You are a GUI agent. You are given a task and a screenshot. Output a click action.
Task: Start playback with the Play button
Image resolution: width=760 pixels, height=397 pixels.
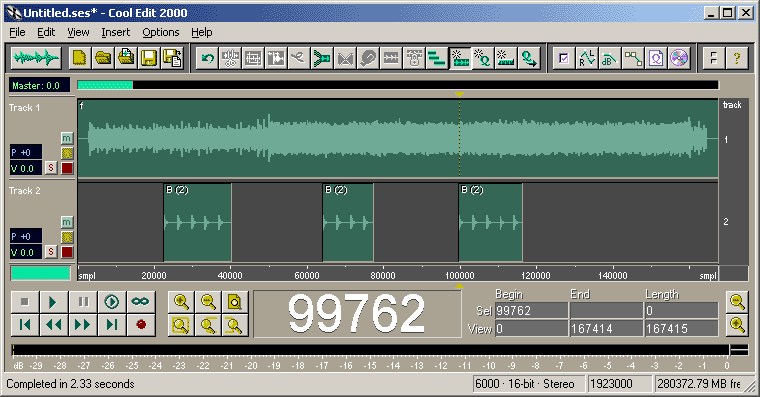[x=53, y=302]
